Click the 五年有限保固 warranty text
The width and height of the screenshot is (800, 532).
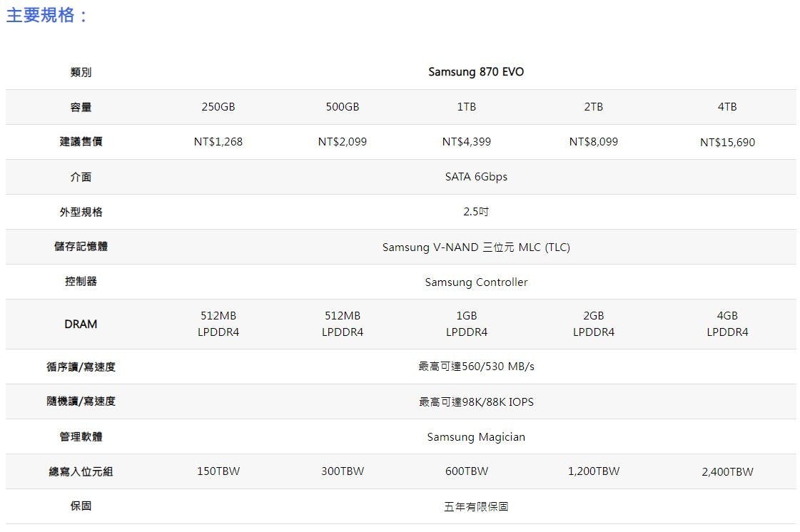[476, 507]
